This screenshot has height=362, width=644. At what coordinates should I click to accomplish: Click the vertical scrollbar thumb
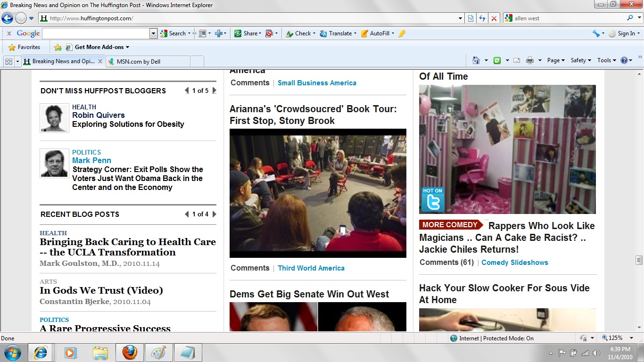pos(639,260)
